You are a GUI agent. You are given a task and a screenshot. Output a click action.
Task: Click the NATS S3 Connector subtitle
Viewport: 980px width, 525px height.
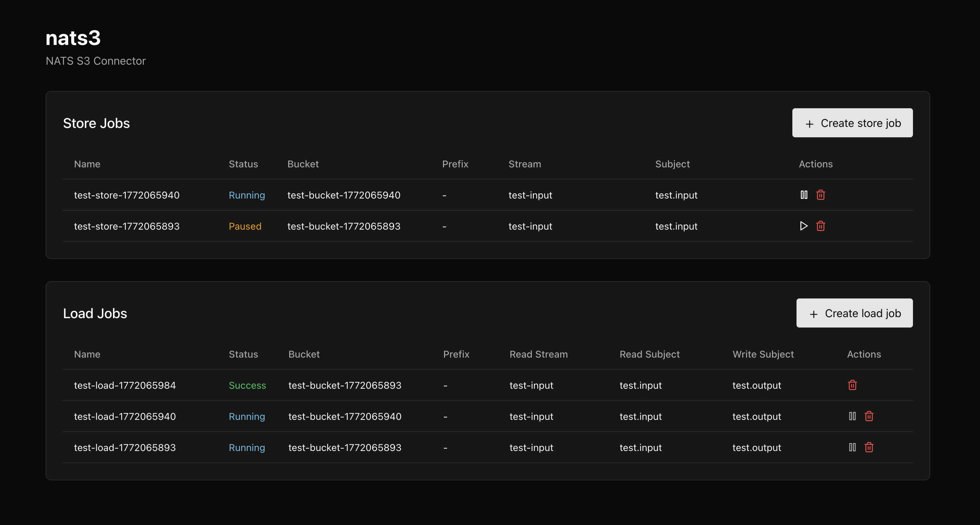95,61
